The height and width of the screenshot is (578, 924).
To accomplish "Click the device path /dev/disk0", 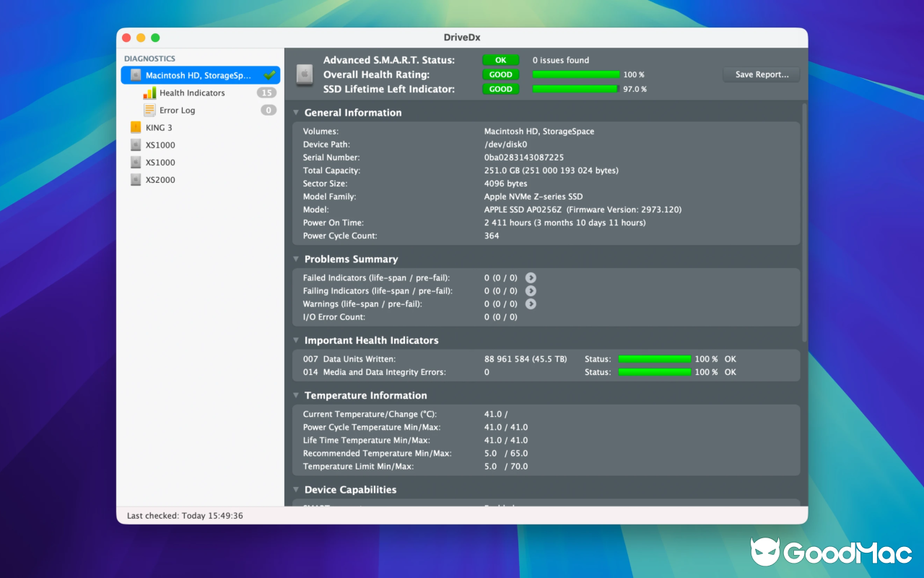I will 505,144.
